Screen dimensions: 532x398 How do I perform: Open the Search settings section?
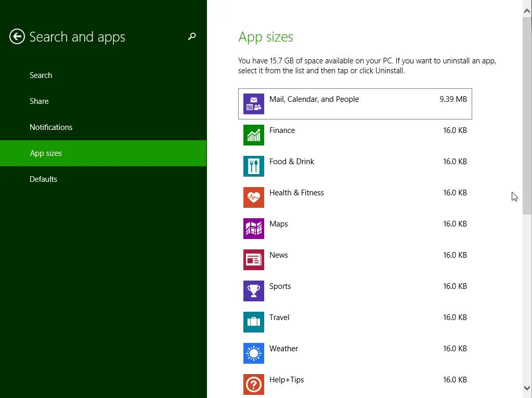103,75
